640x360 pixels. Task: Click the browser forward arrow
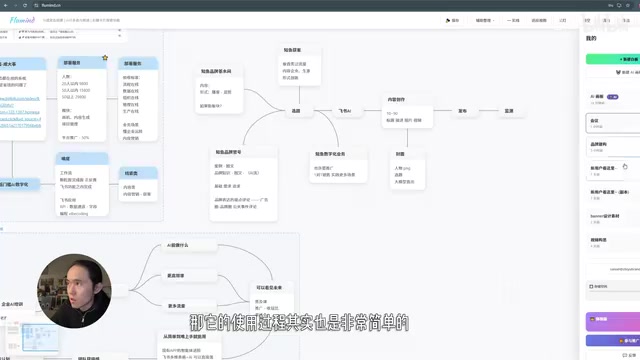tap(16, 5)
